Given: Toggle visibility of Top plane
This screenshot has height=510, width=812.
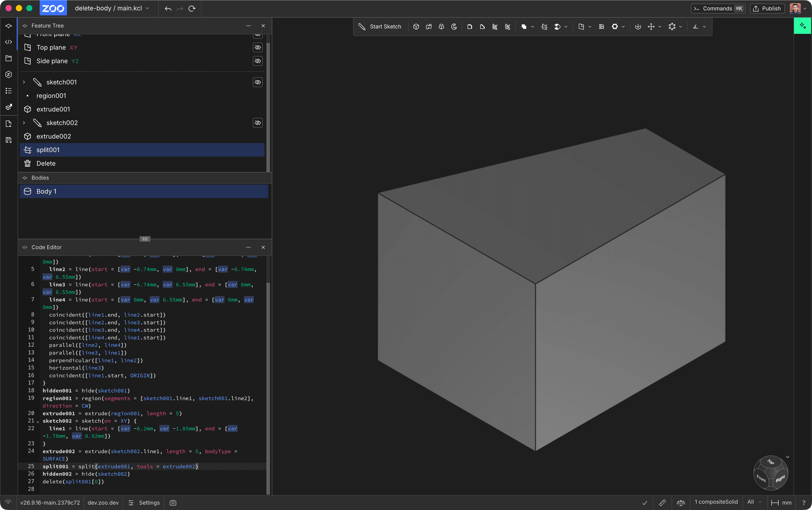Looking at the screenshot, I should coord(258,48).
